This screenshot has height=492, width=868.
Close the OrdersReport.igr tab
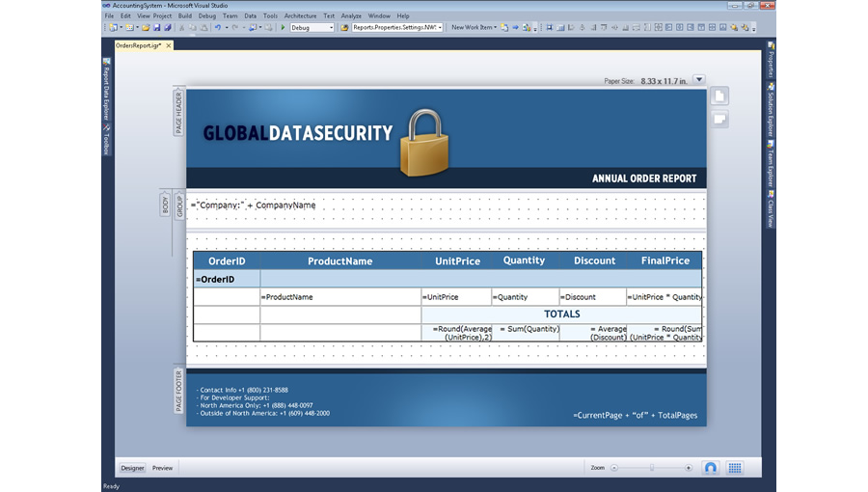coord(168,45)
